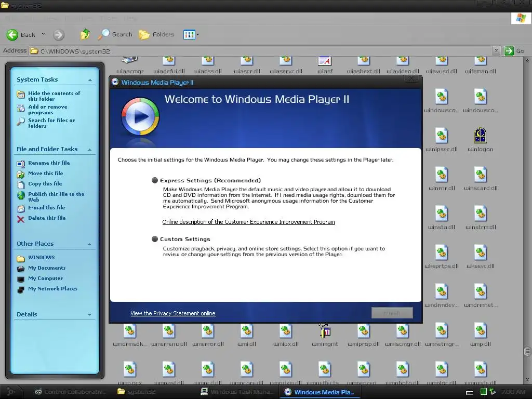The image size is (532, 399).
Task: Click the Go button beside Address bar
Action: 514,51
